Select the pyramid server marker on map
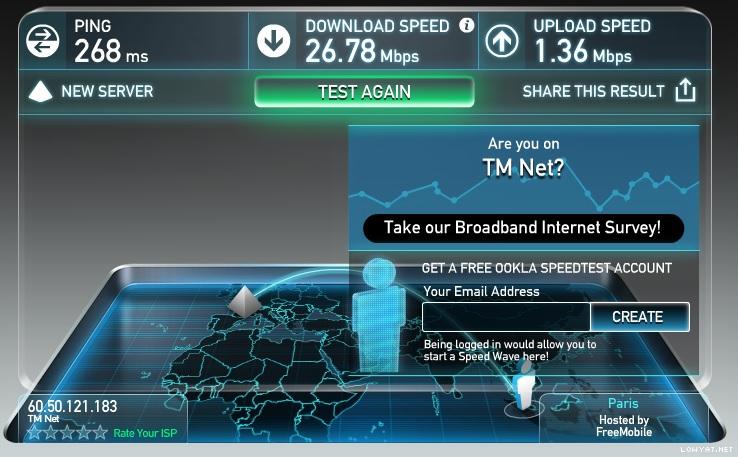This screenshot has width=738, height=457. 244,300
